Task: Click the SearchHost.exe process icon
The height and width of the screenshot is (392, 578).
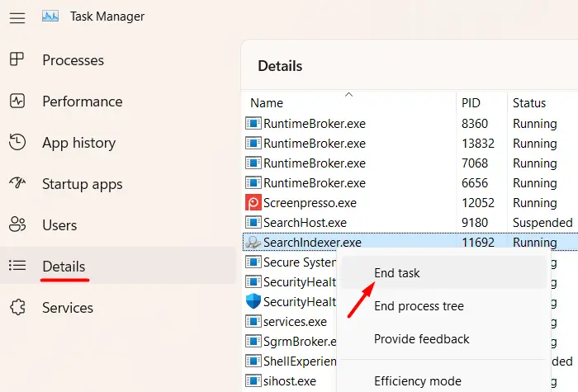Action: (253, 223)
